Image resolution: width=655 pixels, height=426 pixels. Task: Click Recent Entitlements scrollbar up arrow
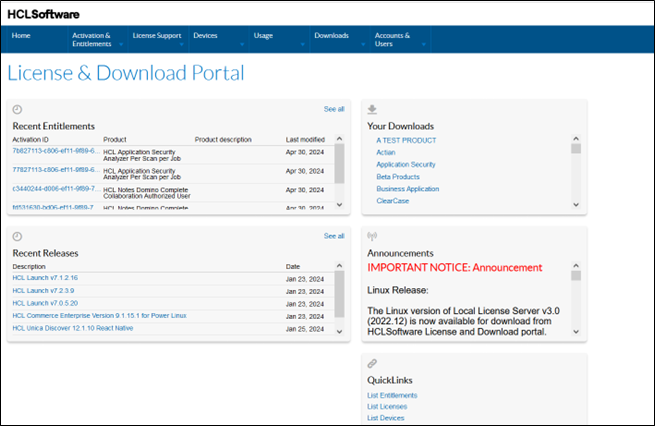339,139
